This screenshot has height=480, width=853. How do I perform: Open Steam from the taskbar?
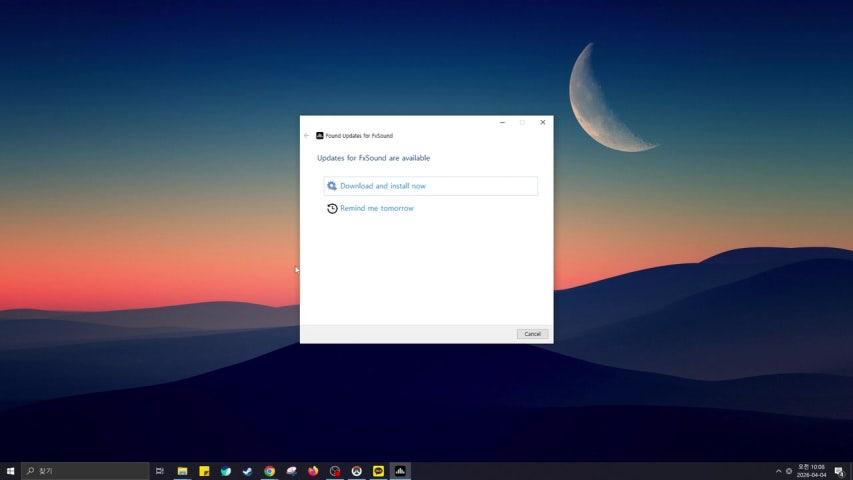tap(247, 471)
